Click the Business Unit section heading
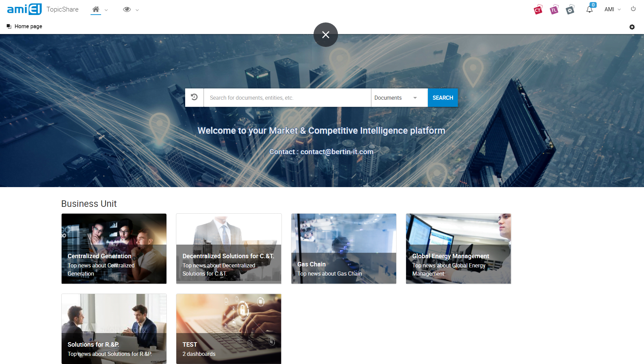 click(89, 203)
